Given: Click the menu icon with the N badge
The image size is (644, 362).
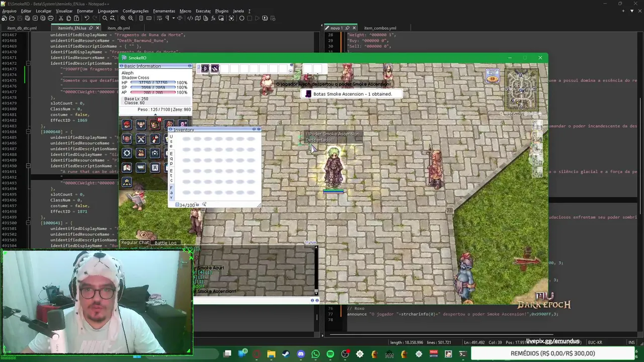Looking at the screenshot, I should 155,124.
